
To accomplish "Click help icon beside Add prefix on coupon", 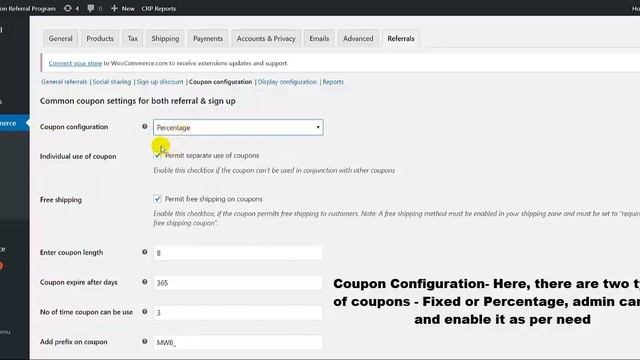I will pyautogui.click(x=144, y=342).
